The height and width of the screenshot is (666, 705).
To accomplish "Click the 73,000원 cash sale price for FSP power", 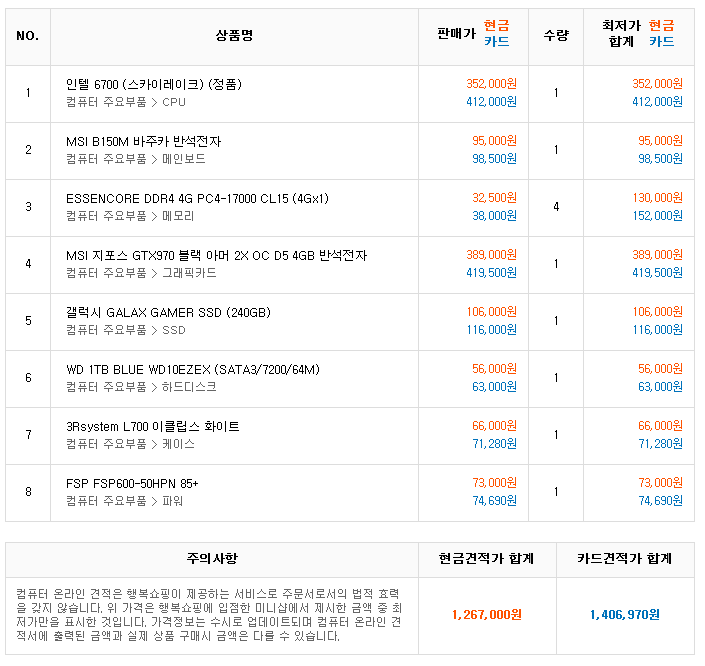I will 494,483.
